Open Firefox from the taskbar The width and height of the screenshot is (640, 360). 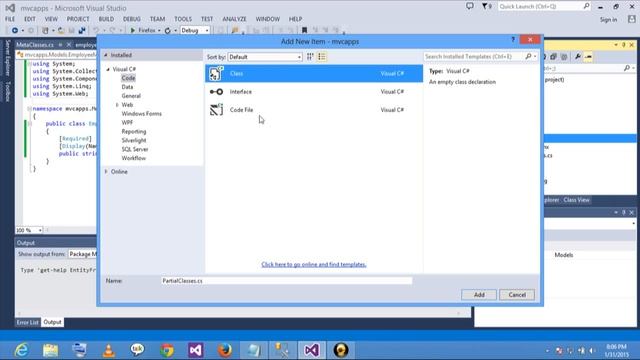coord(224,350)
